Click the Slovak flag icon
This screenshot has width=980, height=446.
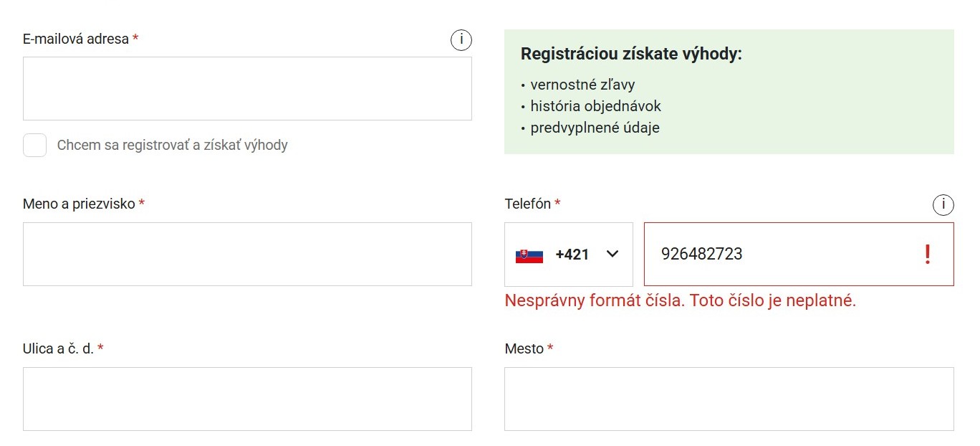click(529, 255)
